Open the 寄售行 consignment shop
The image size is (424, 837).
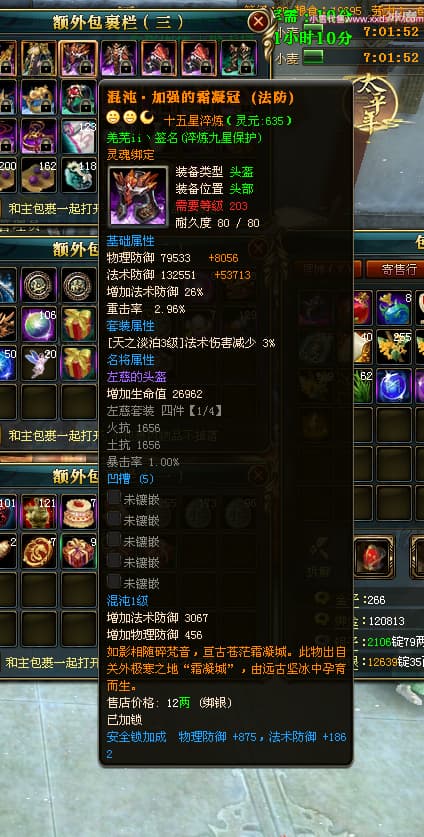click(398, 269)
